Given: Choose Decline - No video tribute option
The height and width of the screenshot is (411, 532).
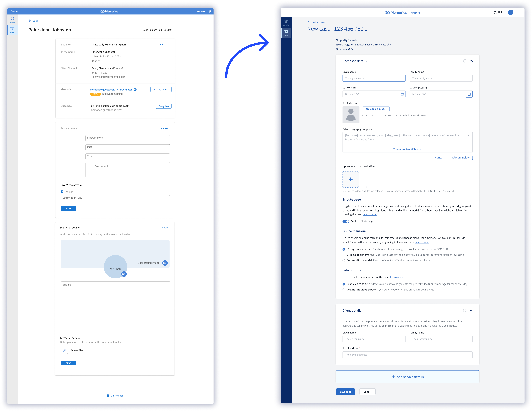Looking at the screenshot, I should point(344,290).
